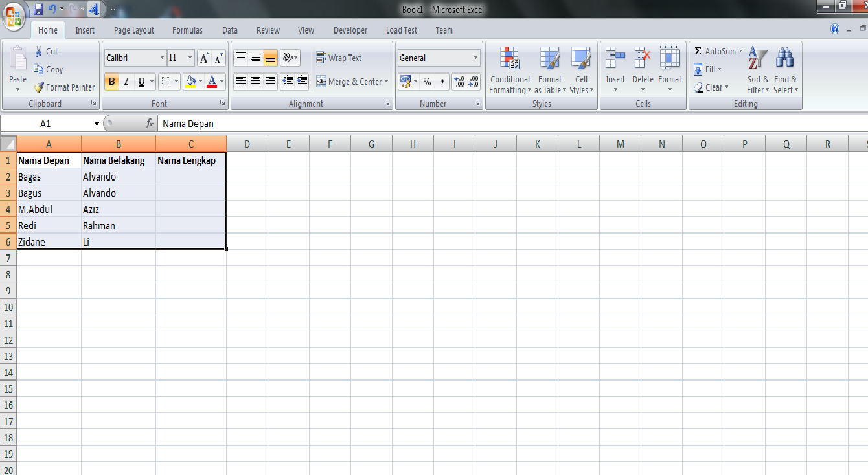868x475 pixels.
Task: Open the Developer ribbon tab
Action: click(x=350, y=30)
